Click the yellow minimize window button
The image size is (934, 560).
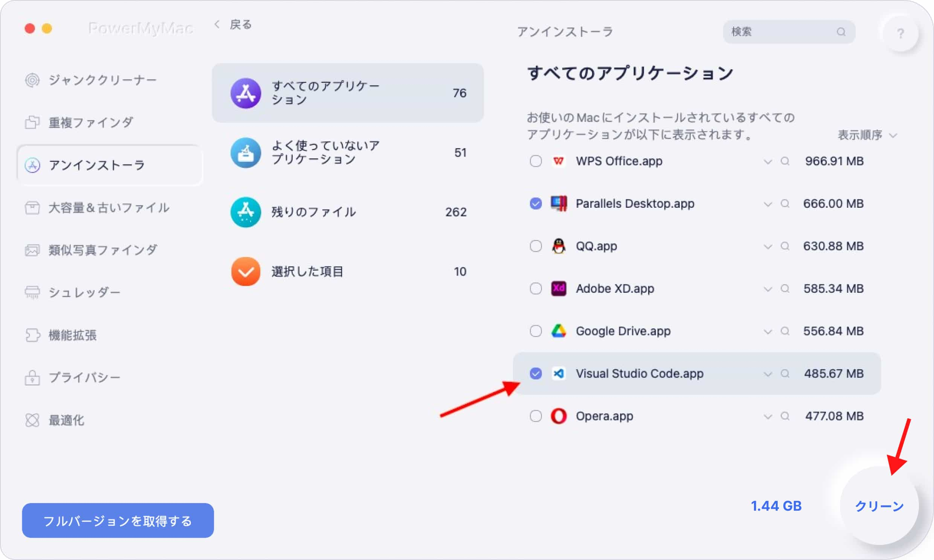(47, 29)
